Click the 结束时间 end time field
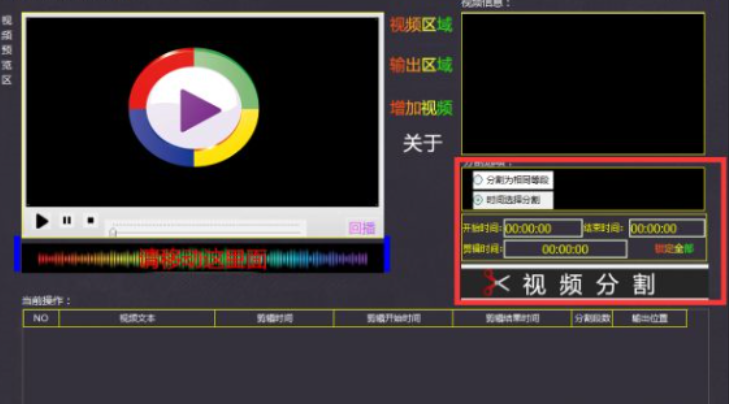The image size is (729, 404). click(666, 228)
